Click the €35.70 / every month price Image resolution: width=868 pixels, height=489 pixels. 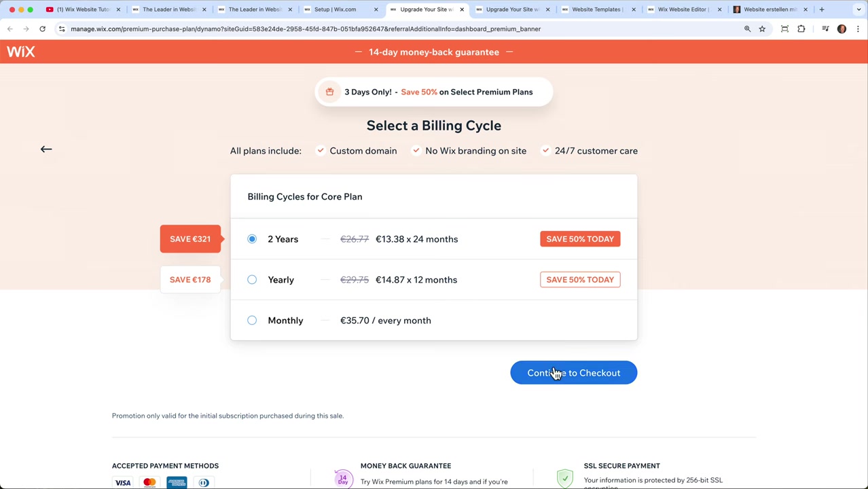[385, 321]
